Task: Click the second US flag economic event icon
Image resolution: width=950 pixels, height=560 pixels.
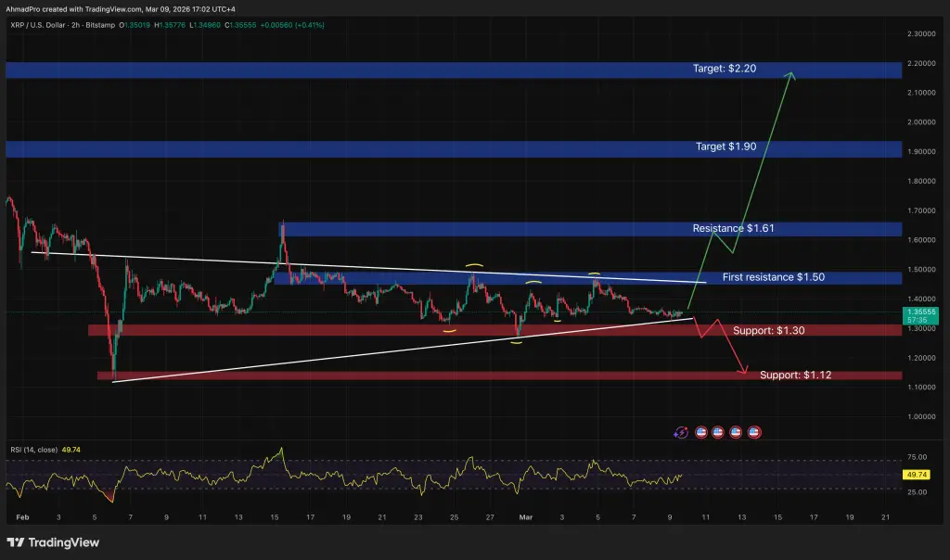Action: (717, 432)
